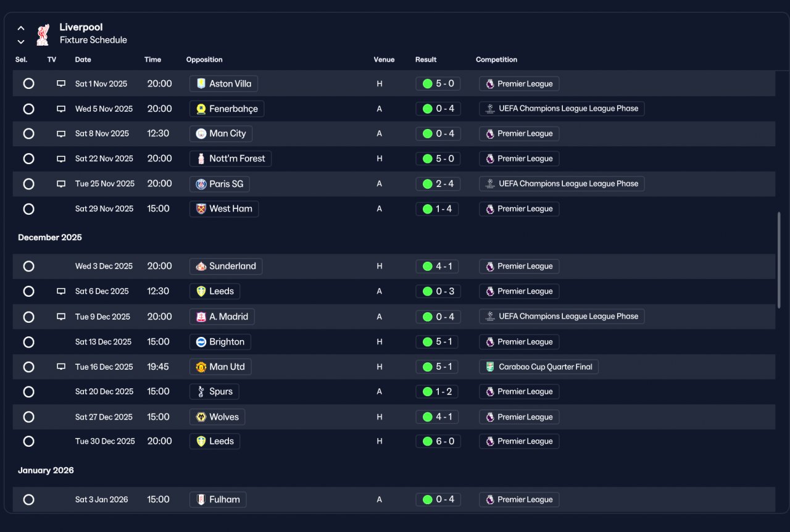Image resolution: width=790 pixels, height=532 pixels.
Task: Click the Wolves club badge
Action: 201,417
